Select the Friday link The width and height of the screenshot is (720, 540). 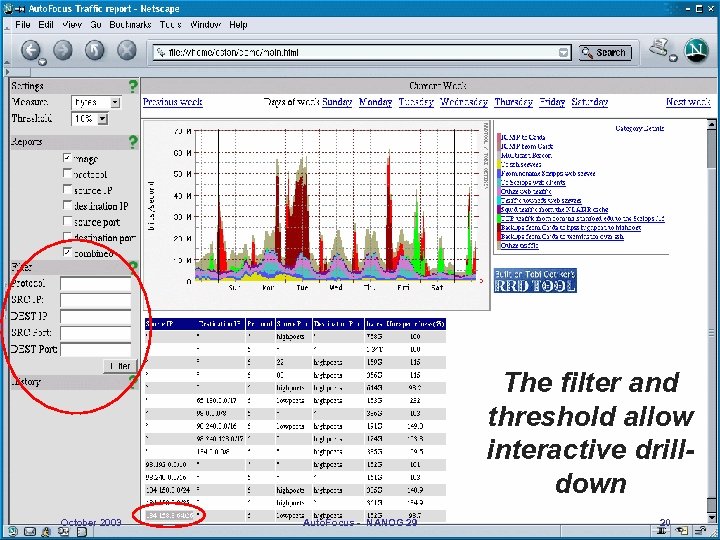[x=552, y=102]
